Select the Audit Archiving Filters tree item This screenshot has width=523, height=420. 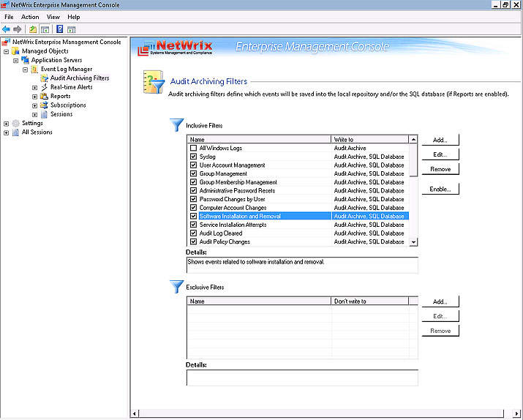pyautogui.click(x=80, y=78)
